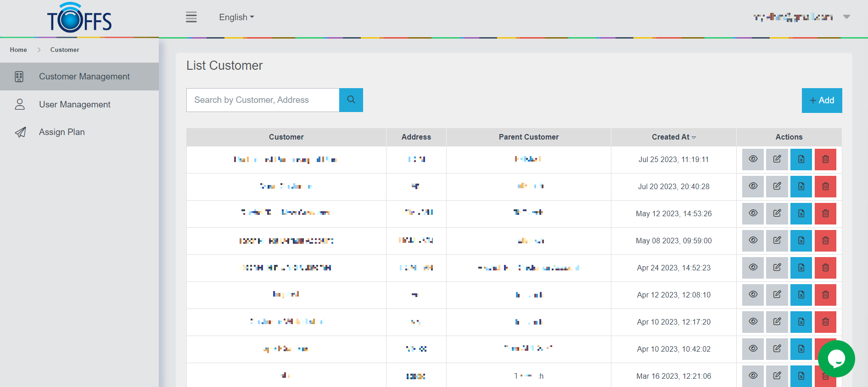This screenshot has height=387, width=868.
Task: Click the search magnifier button
Action: click(x=351, y=100)
